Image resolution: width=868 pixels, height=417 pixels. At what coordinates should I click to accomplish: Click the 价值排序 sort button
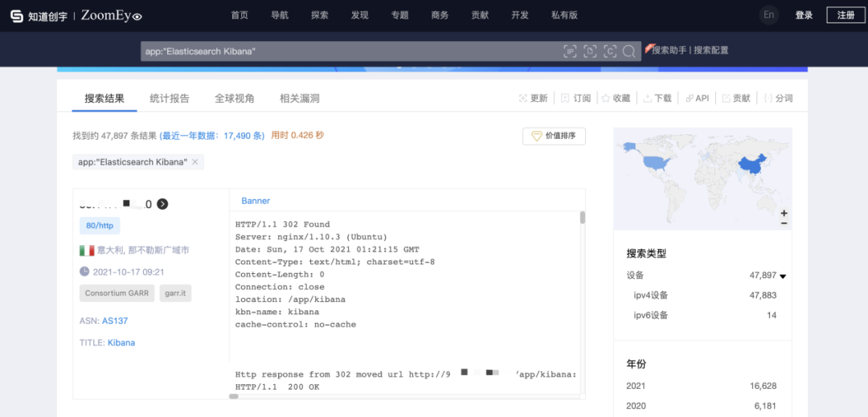pyautogui.click(x=554, y=136)
